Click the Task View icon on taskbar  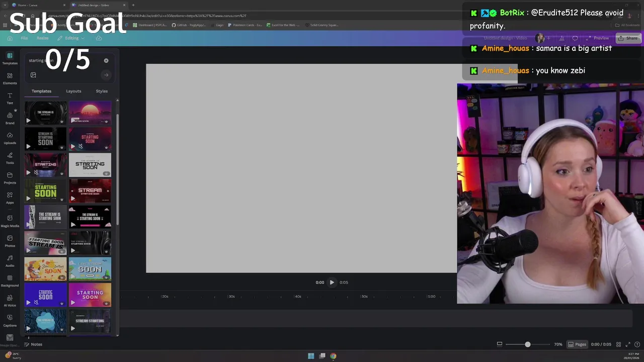pyautogui.click(x=322, y=356)
